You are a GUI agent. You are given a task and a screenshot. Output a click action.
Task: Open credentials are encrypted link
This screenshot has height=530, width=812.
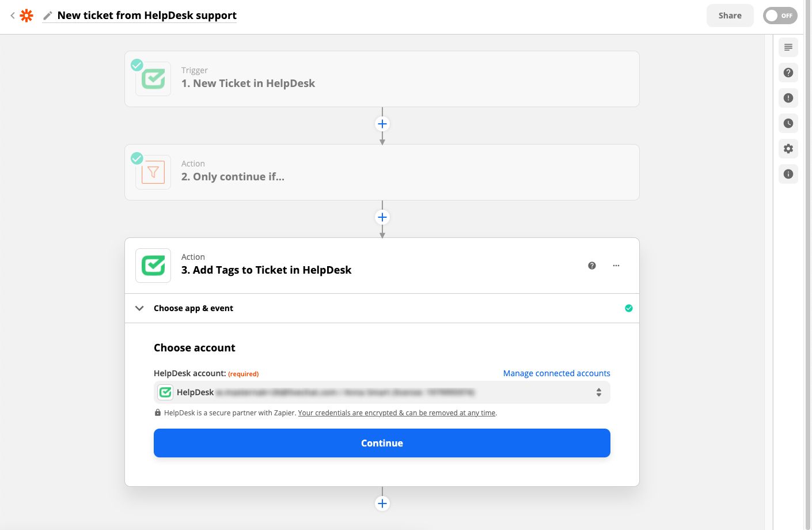397,413
